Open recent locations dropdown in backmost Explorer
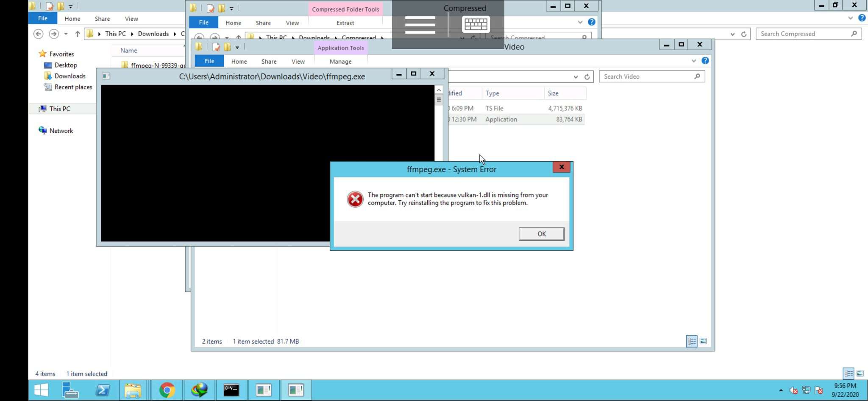The height and width of the screenshot is (401, 868). [66, 34]
